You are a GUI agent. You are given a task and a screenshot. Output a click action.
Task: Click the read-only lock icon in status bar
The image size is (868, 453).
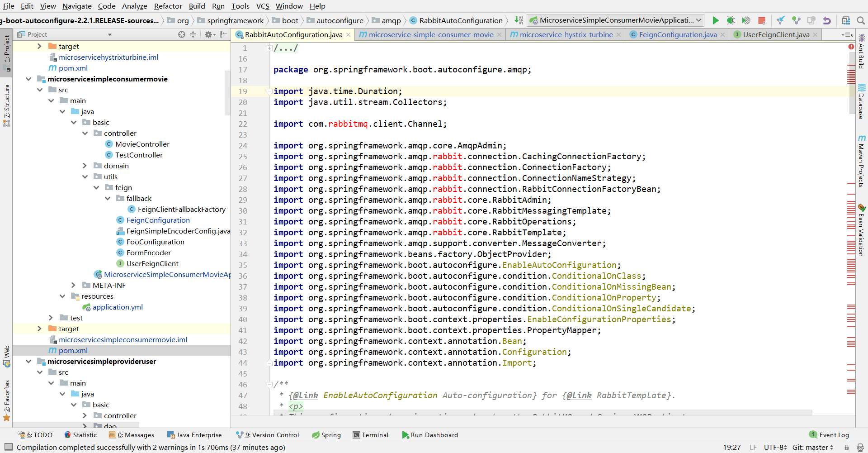point(847,447)
